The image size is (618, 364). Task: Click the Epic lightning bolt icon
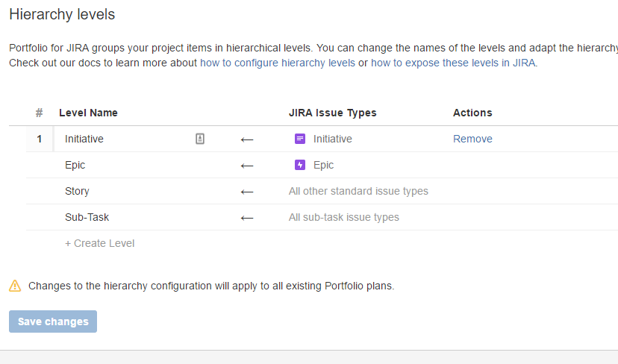[300, 165]
